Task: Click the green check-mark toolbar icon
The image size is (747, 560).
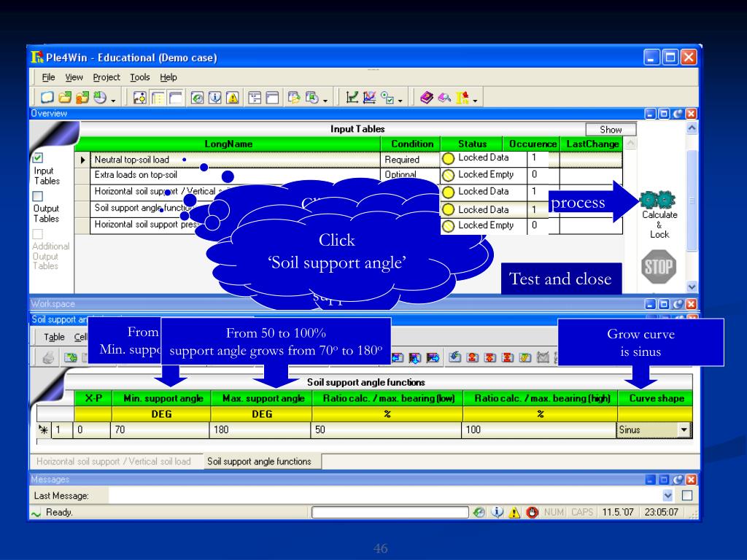Action: coord(197,98)
